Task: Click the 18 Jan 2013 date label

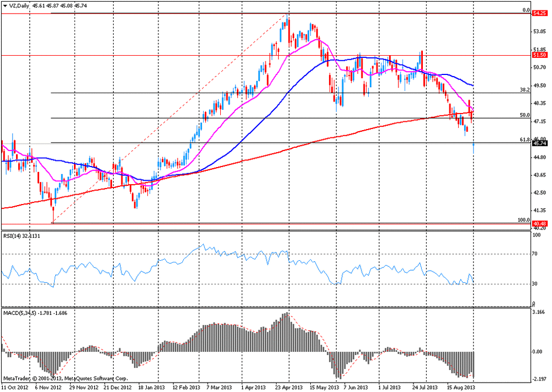Action: (151, 388)
